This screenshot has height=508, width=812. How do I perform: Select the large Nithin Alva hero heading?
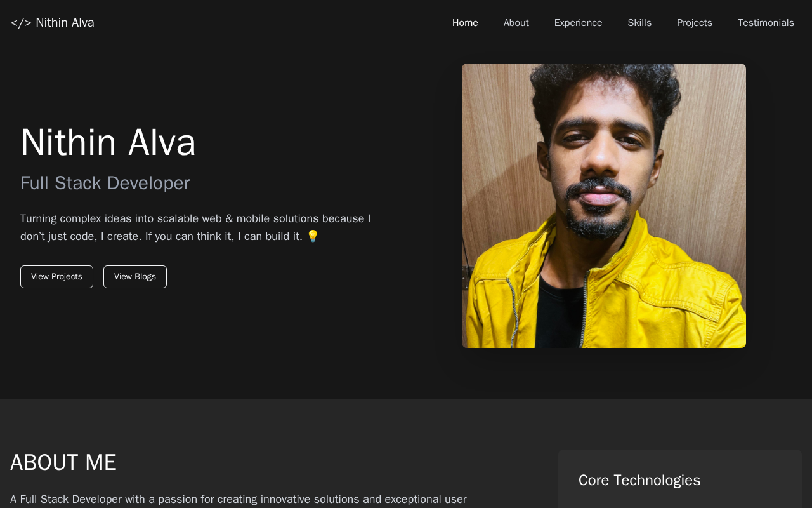coord(108,142)
